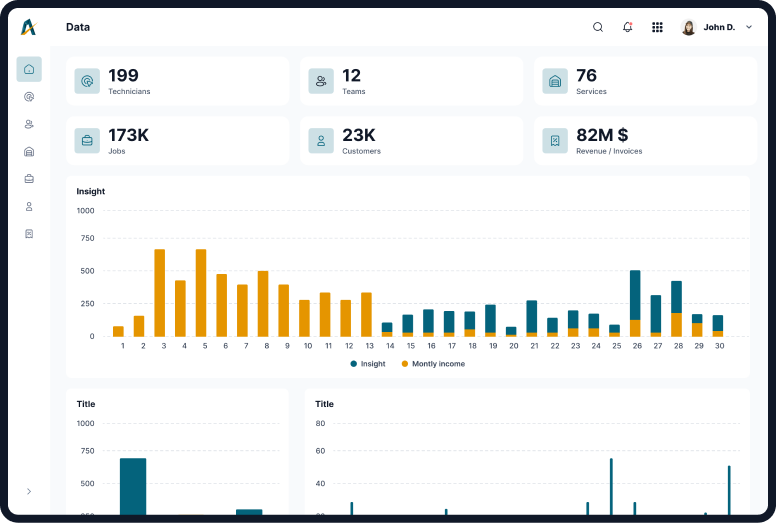Viewport: 776px width, 523px height.
Task: Click the day 30 bar in Insight chart
Action: point(718,326)
